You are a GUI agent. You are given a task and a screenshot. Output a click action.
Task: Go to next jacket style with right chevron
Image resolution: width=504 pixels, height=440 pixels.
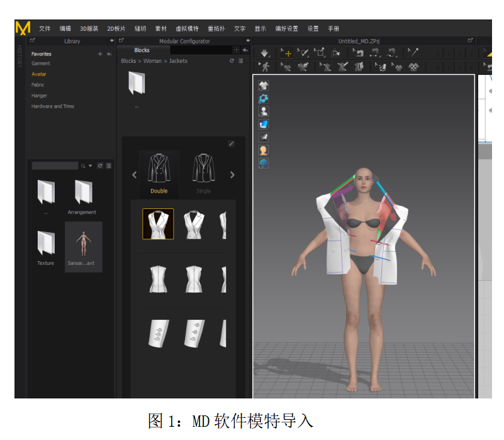[x=232, y=175]
